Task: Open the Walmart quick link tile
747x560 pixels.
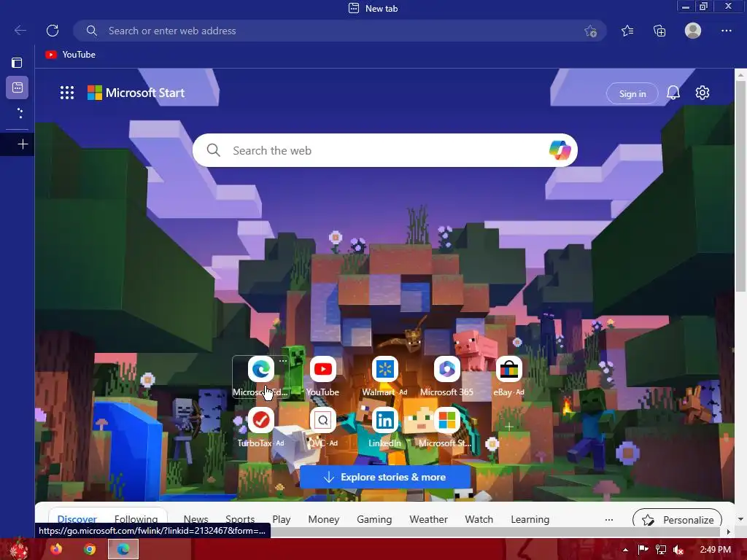Action: coord(384,377)
